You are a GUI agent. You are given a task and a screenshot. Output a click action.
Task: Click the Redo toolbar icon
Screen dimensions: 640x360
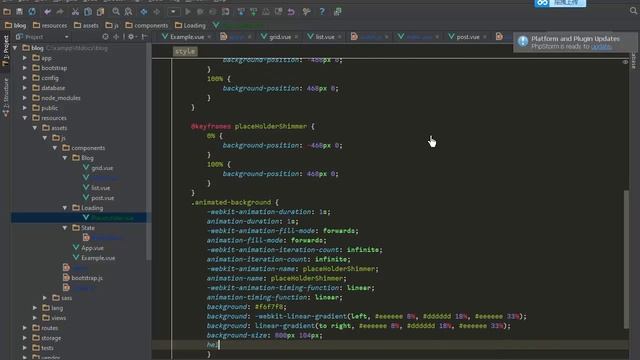pyautogui.click(x=60, y=12)
